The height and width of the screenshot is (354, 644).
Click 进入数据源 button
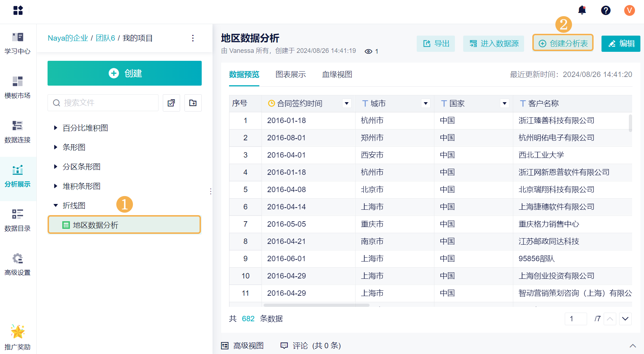click(494, 44)
